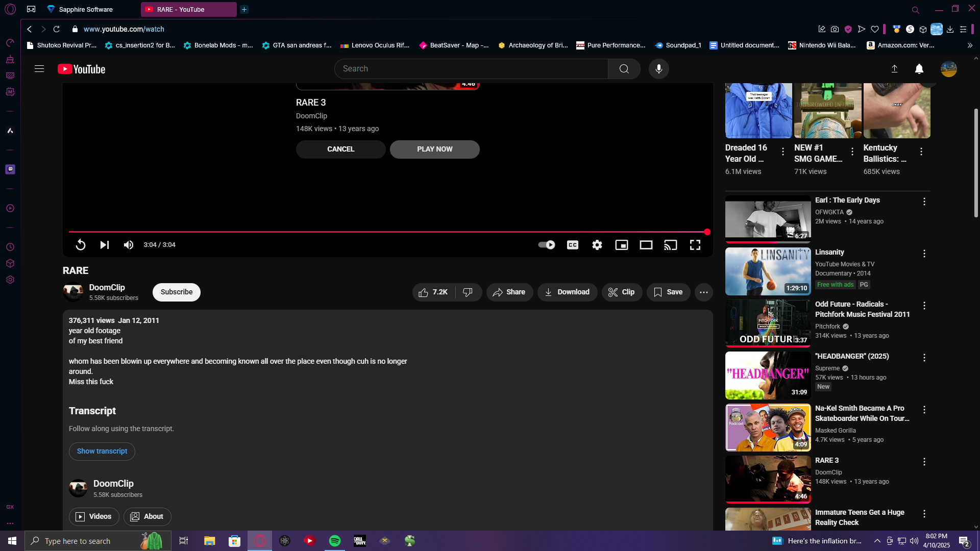Click the Show transcript button
The height and width of the screenshot is (551, 980).
(x=102, y=452)
